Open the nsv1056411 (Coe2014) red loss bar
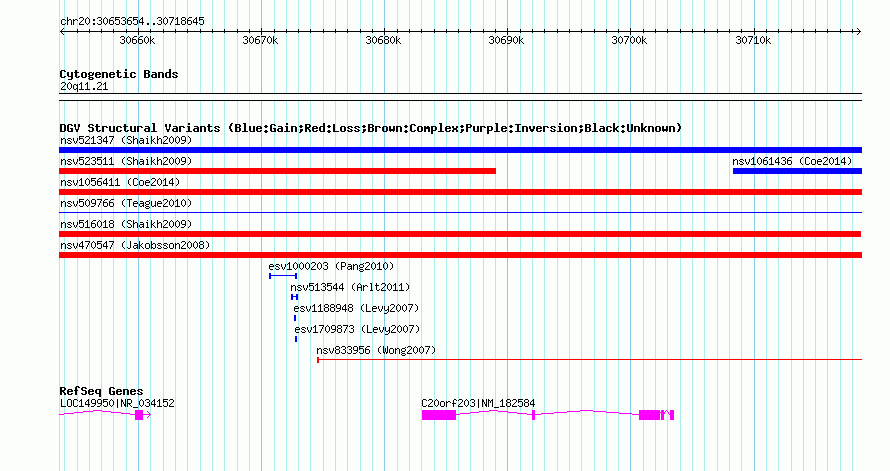Viewport: 890px width, 471px height. (x=460, y=192)
